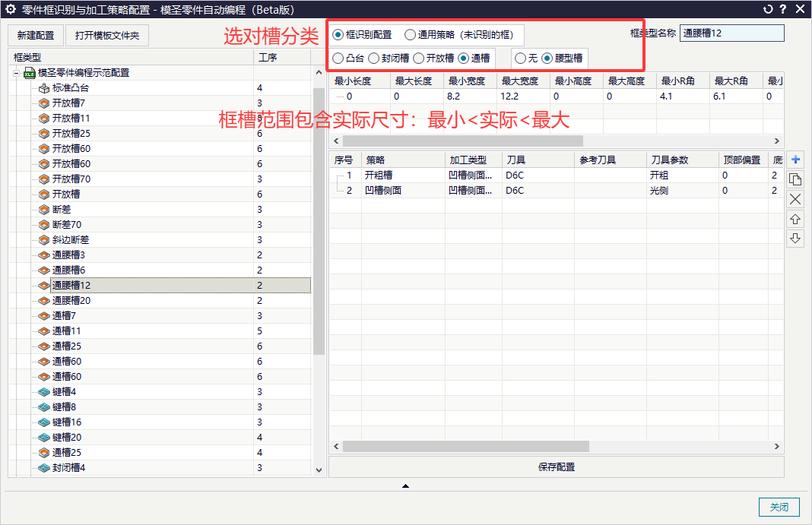Viewport: 812px width, 525px height.
Task: Select strategy row 2 凹槽侧面
Action: tap(557, 191)
